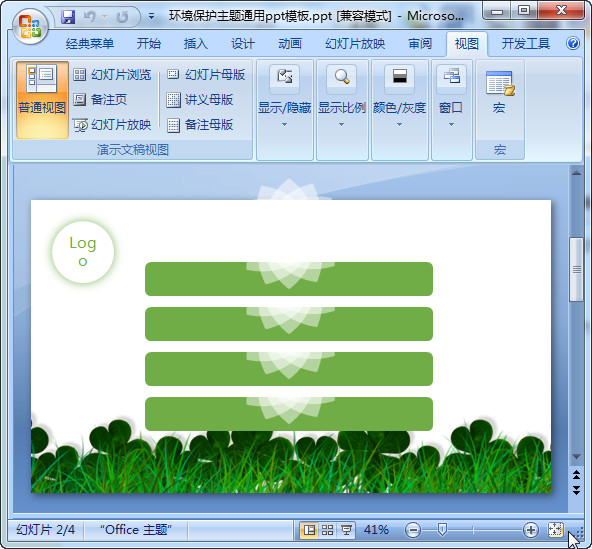Click the Undo icon
Viewport: 592px width, 549px height.
coord(89,17)
